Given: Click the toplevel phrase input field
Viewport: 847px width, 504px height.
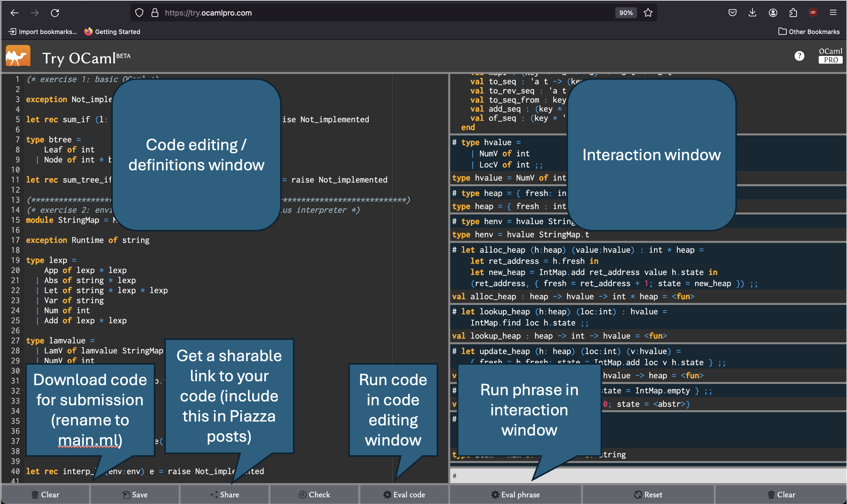Looking at the screenshot, I should tap(648, 476).
